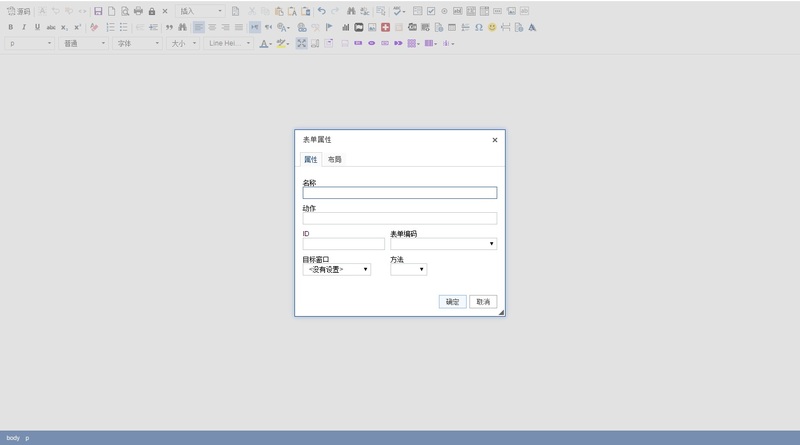Click the 动作 input field

(399, 218)
